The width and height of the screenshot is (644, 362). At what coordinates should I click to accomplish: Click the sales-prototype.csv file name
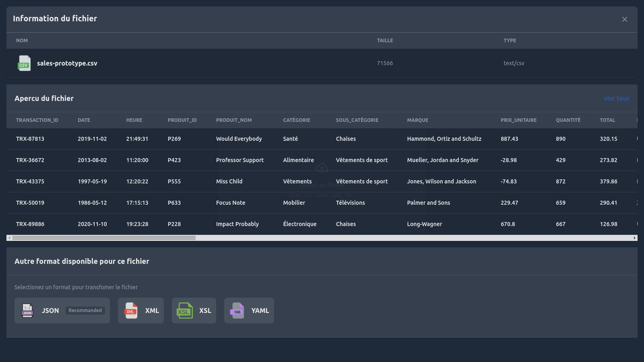click(x=67, y=63)
